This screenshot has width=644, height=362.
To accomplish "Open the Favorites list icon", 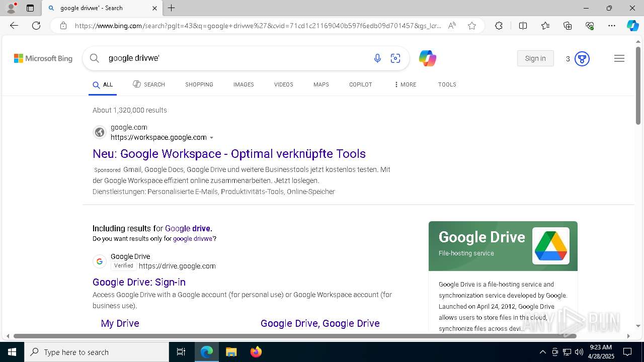I will point(545,26).
